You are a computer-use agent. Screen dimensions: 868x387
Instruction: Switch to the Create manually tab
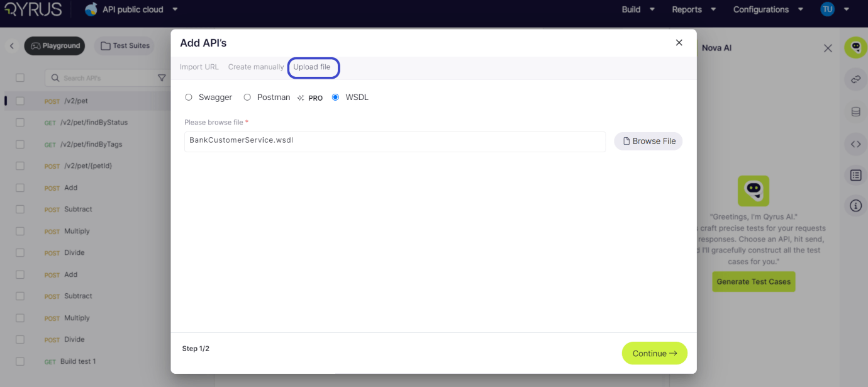click(x=255, y=67)
